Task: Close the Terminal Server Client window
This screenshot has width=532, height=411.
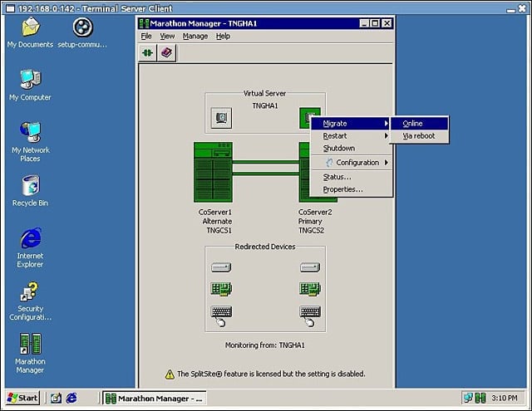Action: (522, 8)
